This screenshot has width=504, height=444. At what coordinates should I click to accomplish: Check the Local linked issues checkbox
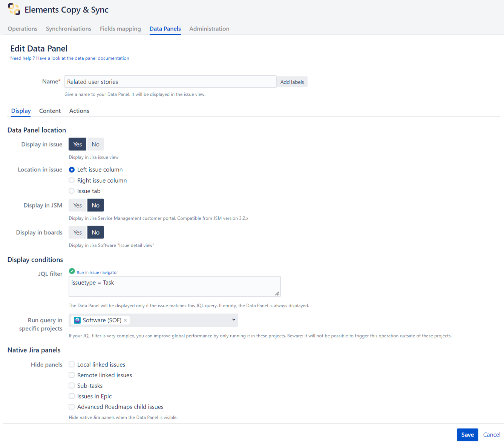72,365
